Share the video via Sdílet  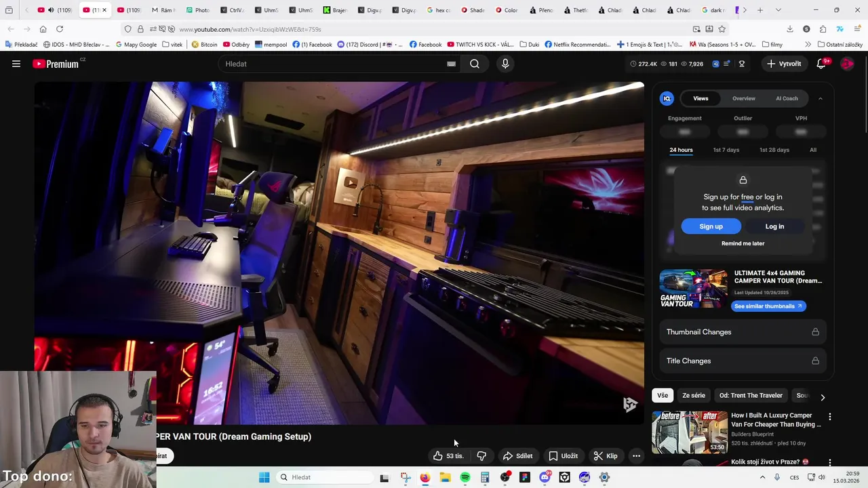pyautogui.click(x=518, y=456)
